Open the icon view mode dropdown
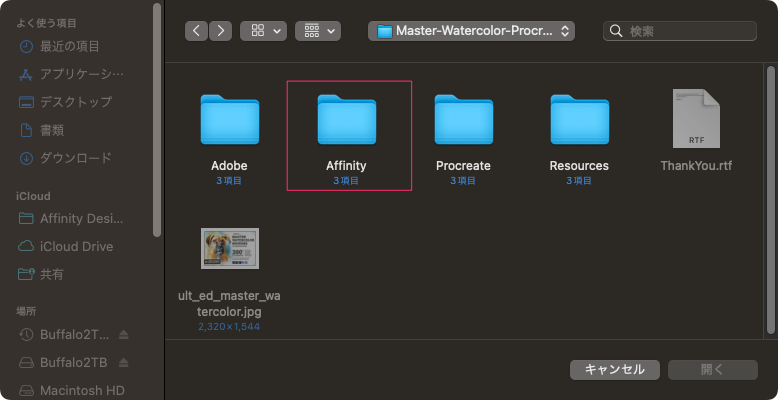Viewport: 778px width, 400px height. 263,31
